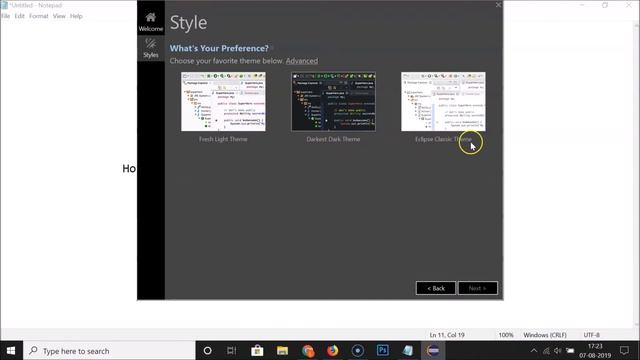Click the taskbar search box
The image size is (640, 360).
point(109,351)
